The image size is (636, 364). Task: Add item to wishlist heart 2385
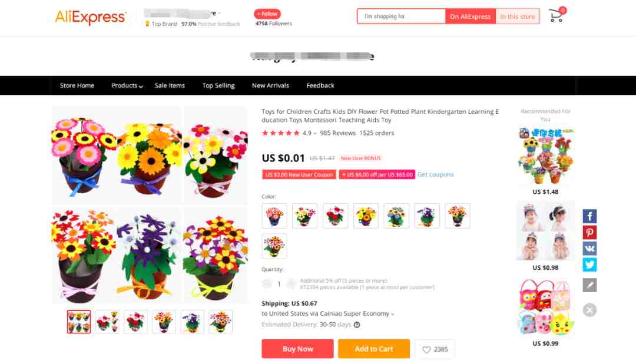tap(435, 349)
